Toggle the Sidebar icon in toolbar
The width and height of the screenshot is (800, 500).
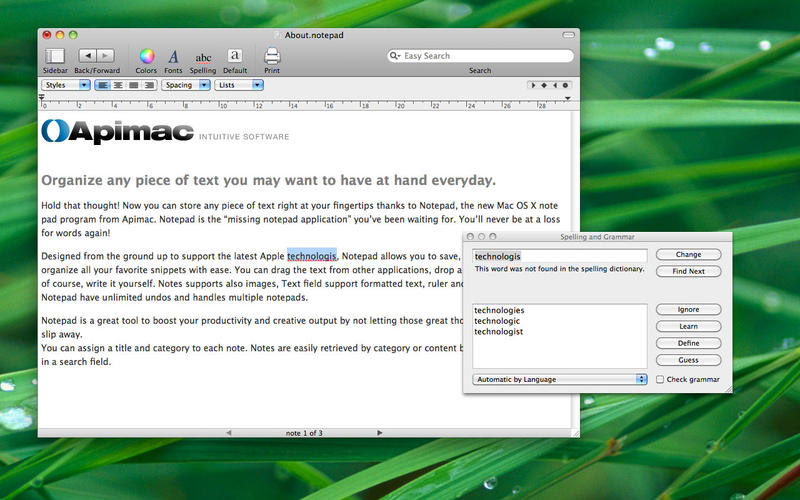click(55, 56)
